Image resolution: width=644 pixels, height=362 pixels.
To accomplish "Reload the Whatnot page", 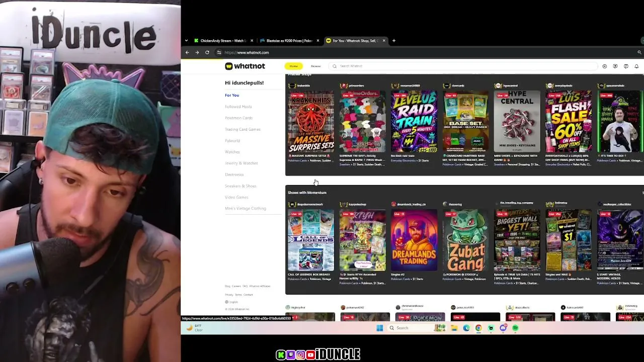I will (x=207, y=52).
